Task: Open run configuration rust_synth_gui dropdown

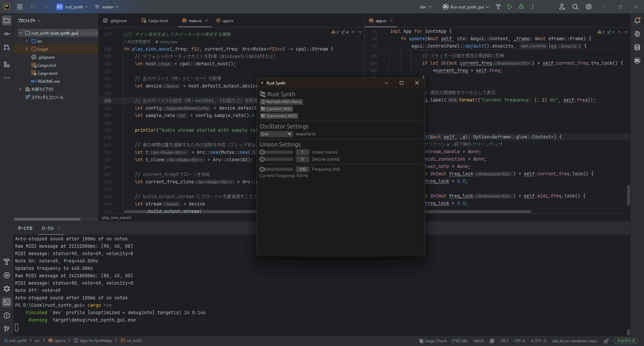Action: tap(466, 7)
